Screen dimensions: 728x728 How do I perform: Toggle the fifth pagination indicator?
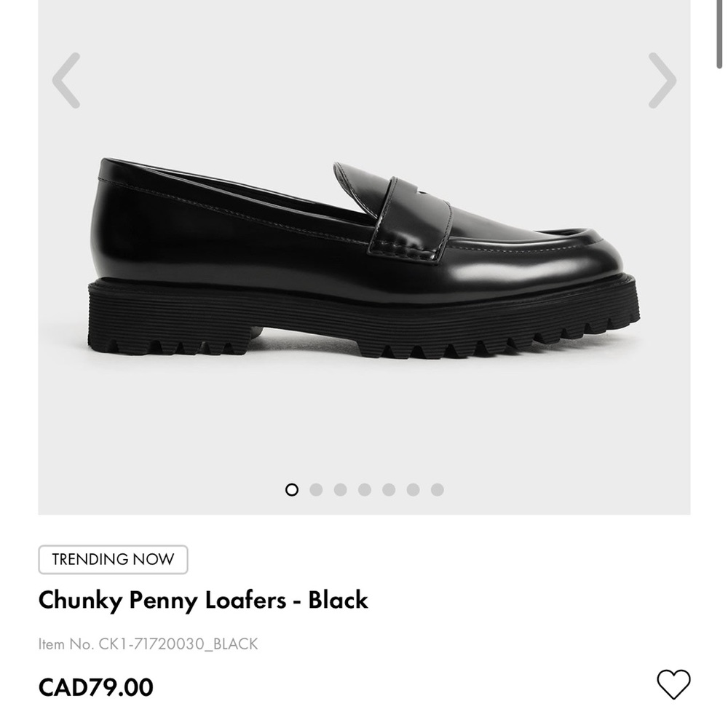pos(387,491)
